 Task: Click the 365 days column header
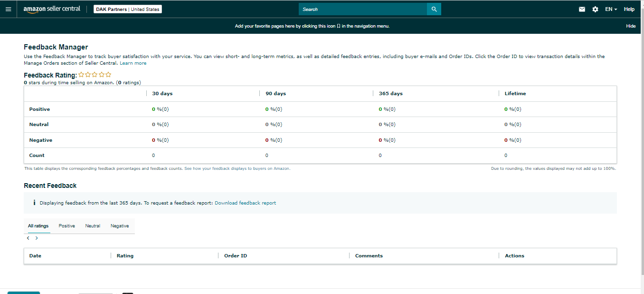[391, 94]
